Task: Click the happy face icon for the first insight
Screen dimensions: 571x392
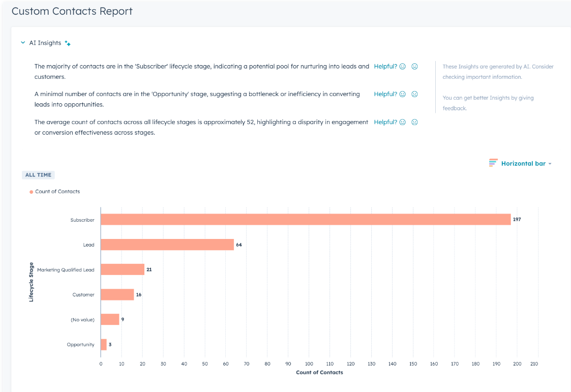Action: coord(402,66)
